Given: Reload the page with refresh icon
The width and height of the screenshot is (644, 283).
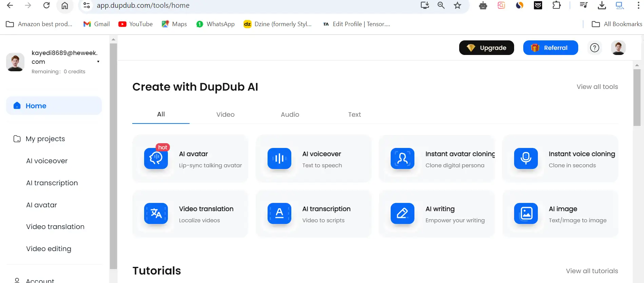Looking at the screenshot, I should (46, 5).
